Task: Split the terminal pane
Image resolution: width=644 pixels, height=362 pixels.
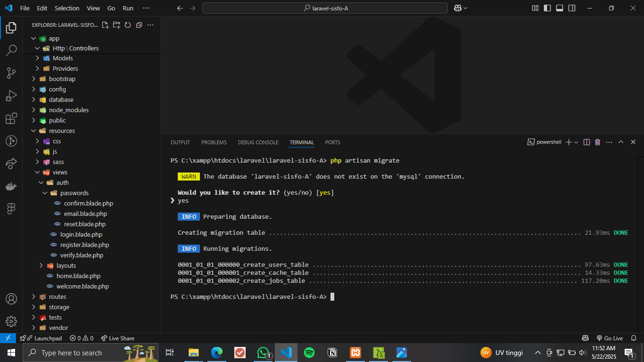Action: pyautogui.click(x=586, y=142)
